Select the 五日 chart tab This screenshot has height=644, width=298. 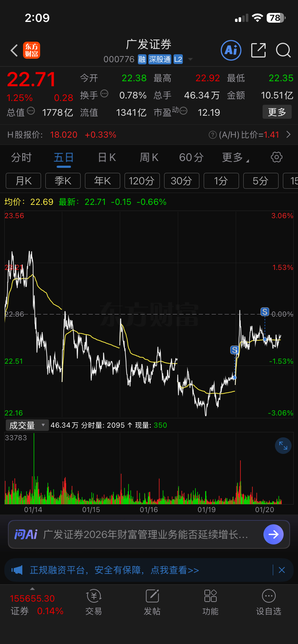[x=64, y=157]
